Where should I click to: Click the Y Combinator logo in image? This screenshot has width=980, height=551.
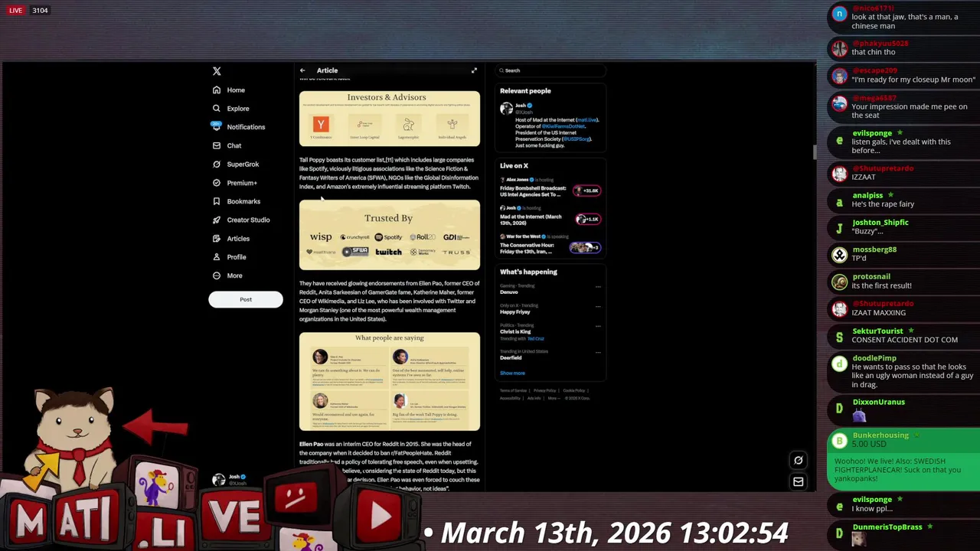point(320,123)
